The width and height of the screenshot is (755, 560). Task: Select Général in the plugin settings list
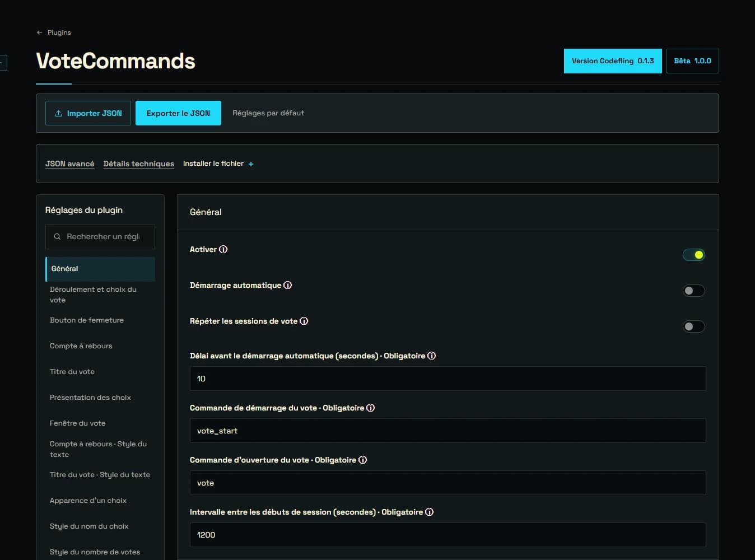tap(100, 269)
